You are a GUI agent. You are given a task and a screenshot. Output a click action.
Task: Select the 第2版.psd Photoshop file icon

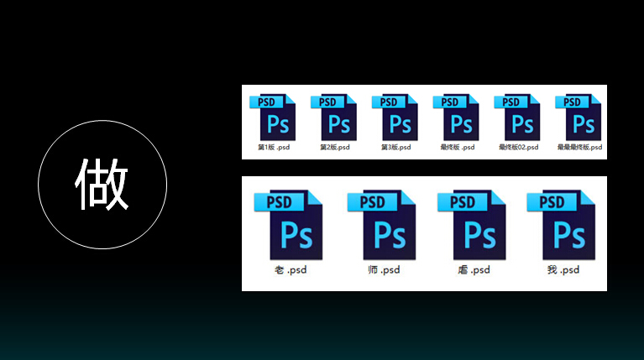click(334, 117)
